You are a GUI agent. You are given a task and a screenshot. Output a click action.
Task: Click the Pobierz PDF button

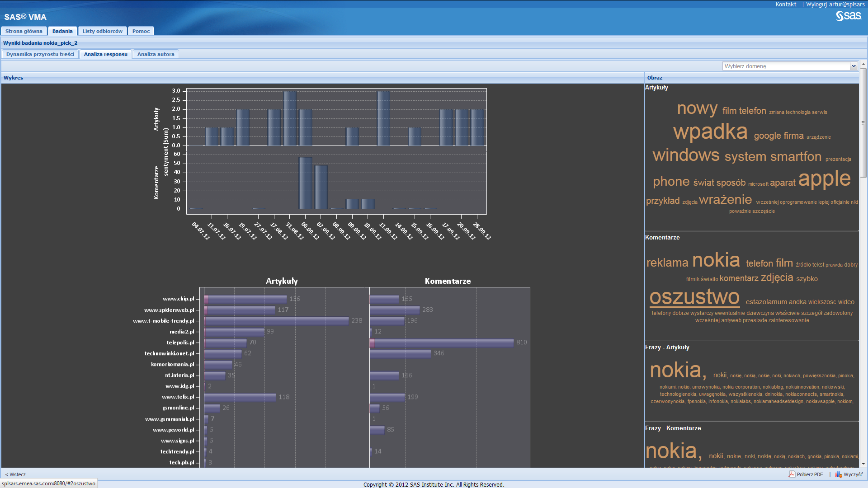806,474
